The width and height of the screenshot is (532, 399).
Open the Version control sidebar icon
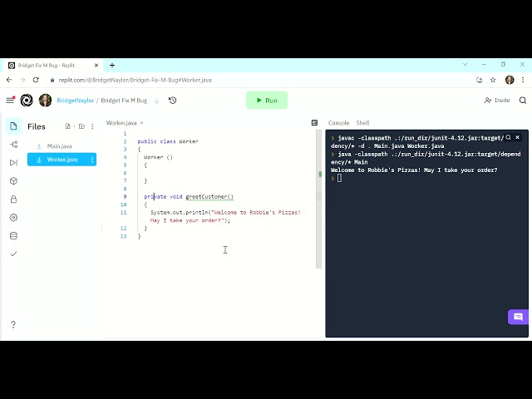(x=13, y=145)
